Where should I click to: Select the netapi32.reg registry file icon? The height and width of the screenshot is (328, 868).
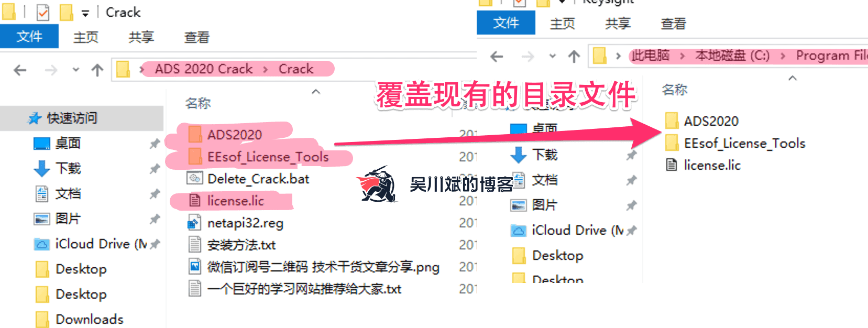[194, 223]
